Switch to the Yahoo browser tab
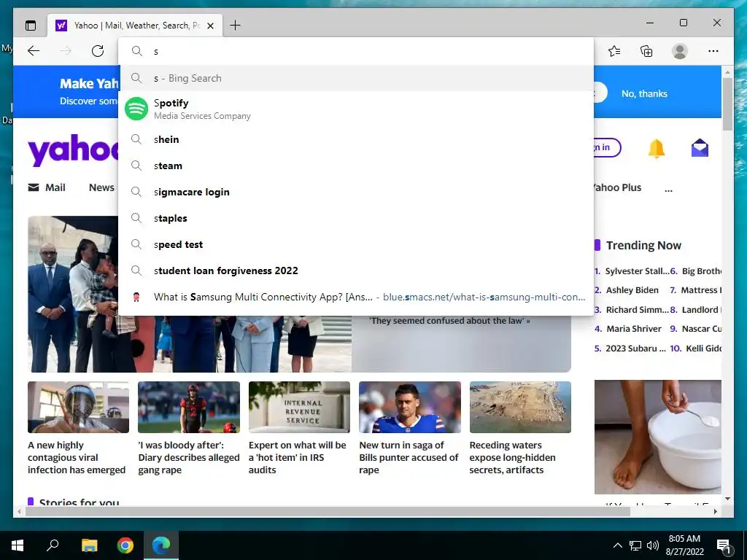The image size is (747, 560). click(135, 26)
